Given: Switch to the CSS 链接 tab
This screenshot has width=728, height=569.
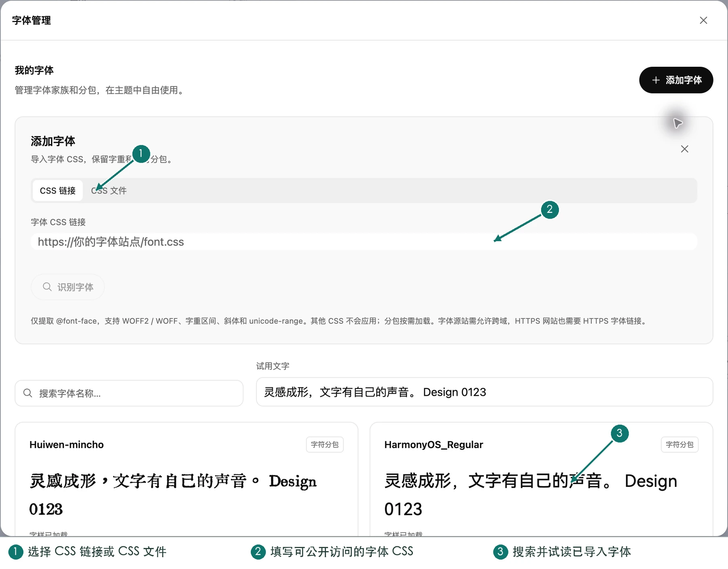Looking at the screenshot, I should coord(57,191).
